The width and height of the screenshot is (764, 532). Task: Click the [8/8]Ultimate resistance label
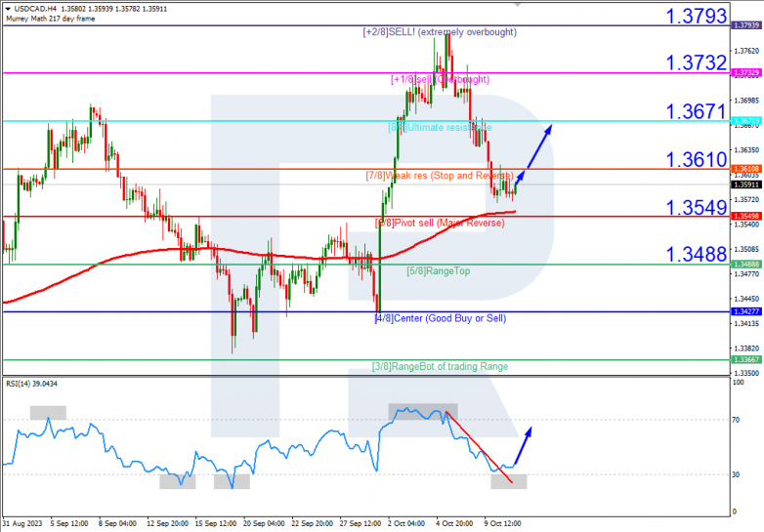pyautogui.click(x=440, y=128)
